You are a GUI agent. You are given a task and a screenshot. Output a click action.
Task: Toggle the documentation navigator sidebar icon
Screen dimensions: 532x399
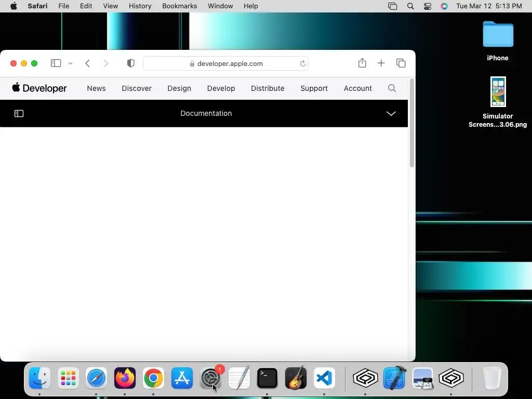(x=19, y=113)
